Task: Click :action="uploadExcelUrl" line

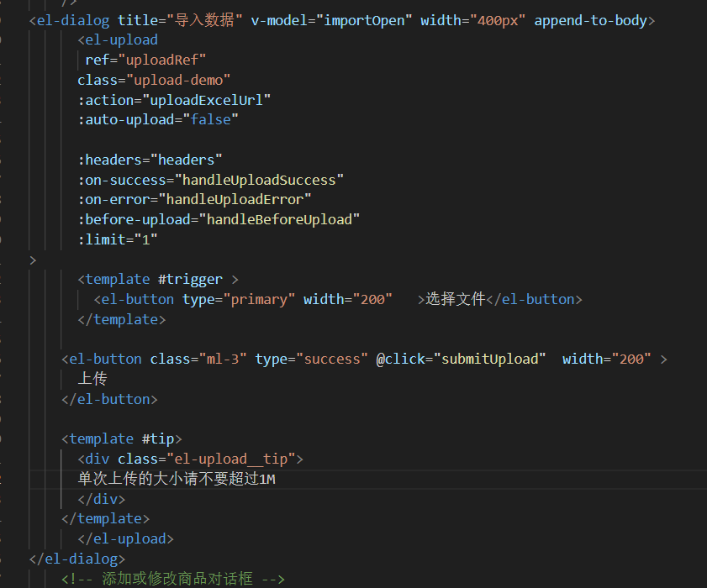Action: click(174, 100)
